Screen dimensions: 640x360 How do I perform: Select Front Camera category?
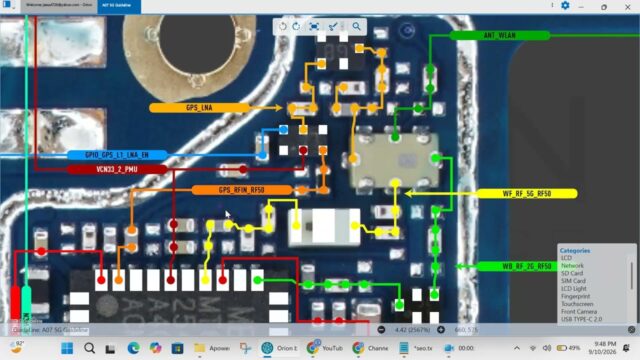(x=578, y=312)
